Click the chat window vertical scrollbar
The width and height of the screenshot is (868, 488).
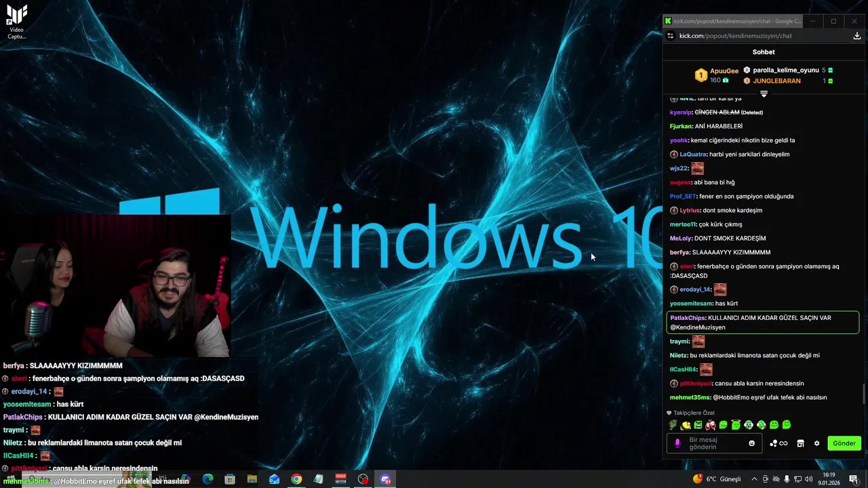[864, 393]
